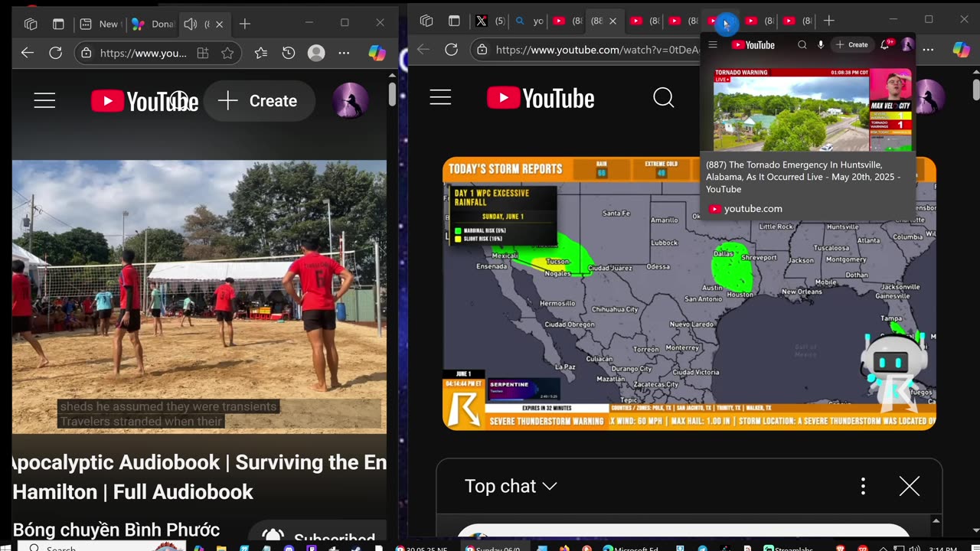The height and width of the screenshot is (551, 980).
Task: Open workspaces icon in right browser
Action: (x=426, y=21)
